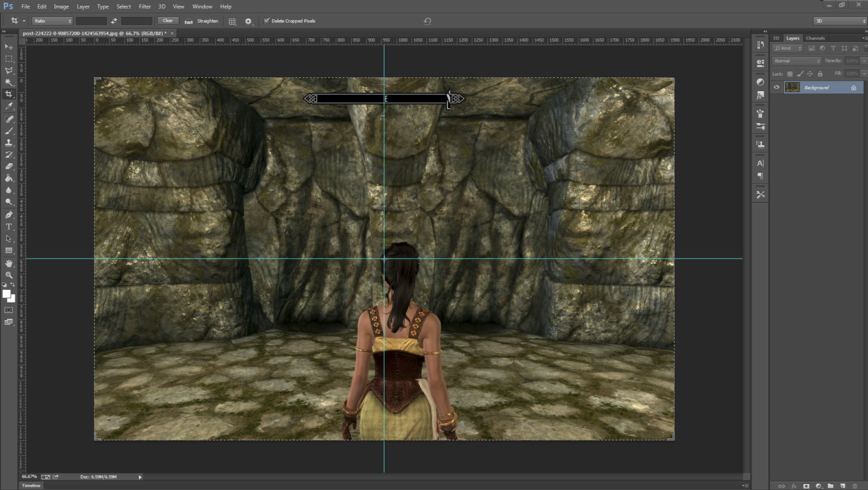The height and width of the screenshot is (490, 868).
Task: Toggle shape layer filter
Action: pos(845,48)
